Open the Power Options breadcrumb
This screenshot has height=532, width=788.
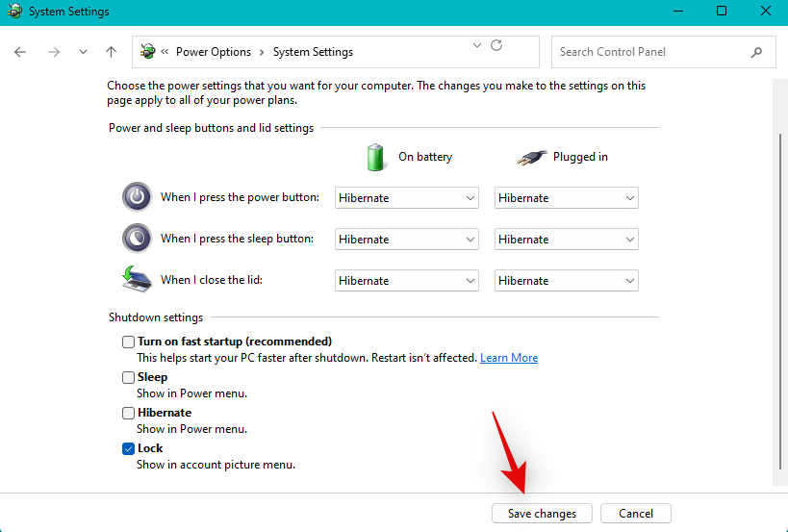(x=214, y=52)
